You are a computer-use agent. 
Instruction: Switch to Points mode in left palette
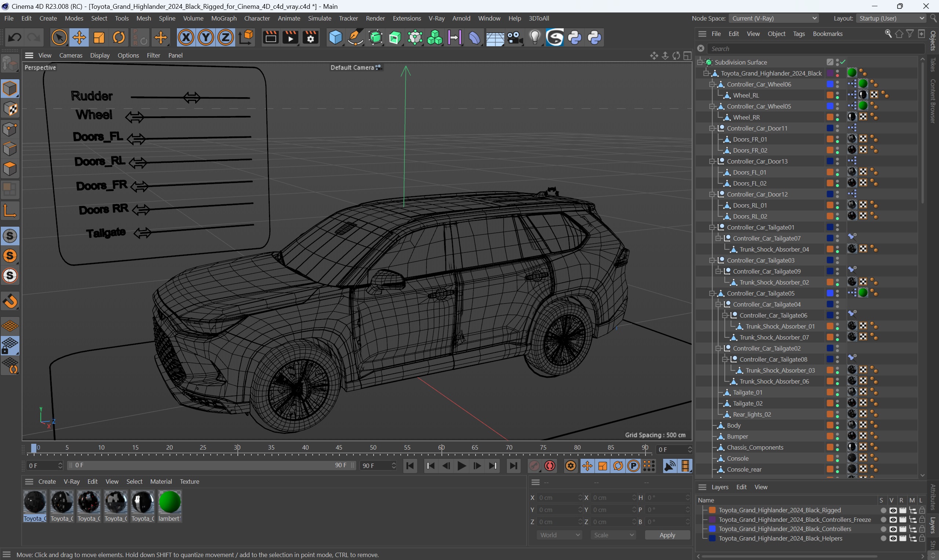(x=10, y=129)
